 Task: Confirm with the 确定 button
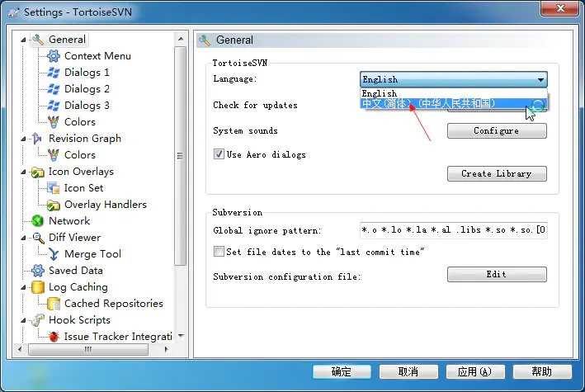(342, 372)
